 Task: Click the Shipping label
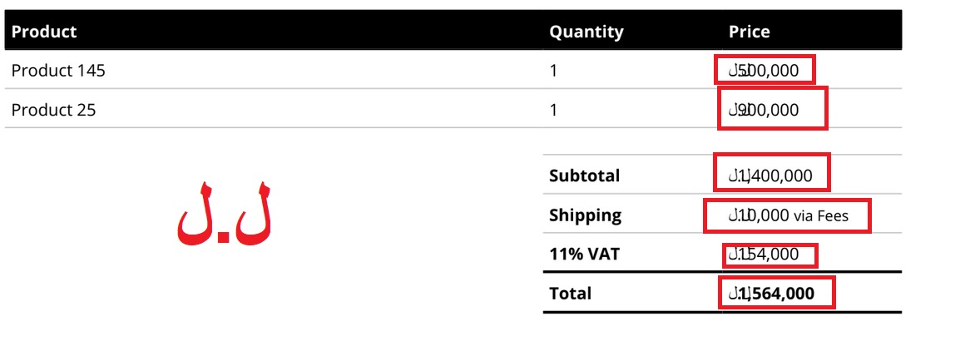click(585, 215)
